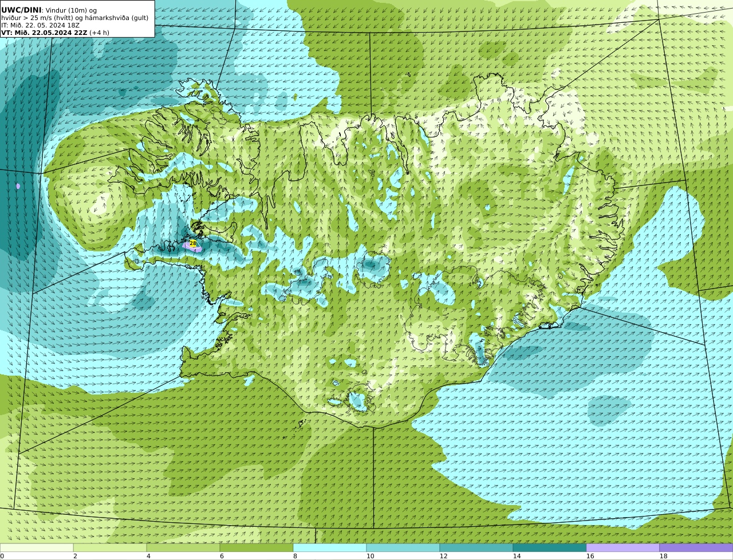
Task: Click the yellow 28 max gust marker
Action: pyautogui.click(x=193, y=243)
